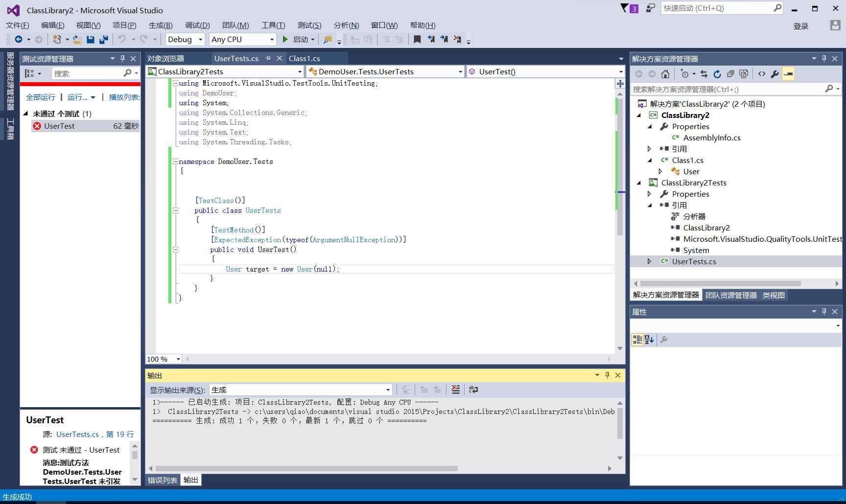Viewport: 846px width, 504px height.
Task: Toggle Categorized view in Properties panel
Action: tap(637, 339)
